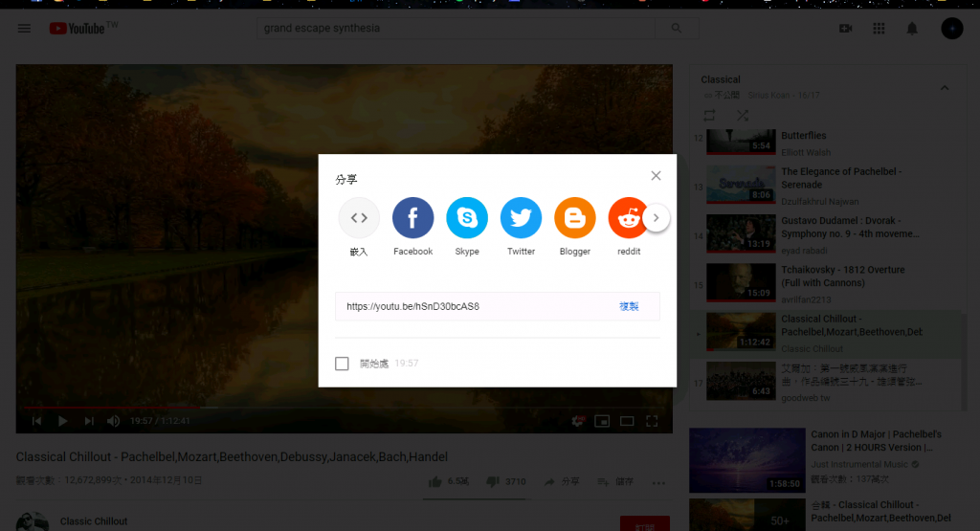Skip to the previous video
Viewport: 980px width, 531px height.
pos(37,421)
